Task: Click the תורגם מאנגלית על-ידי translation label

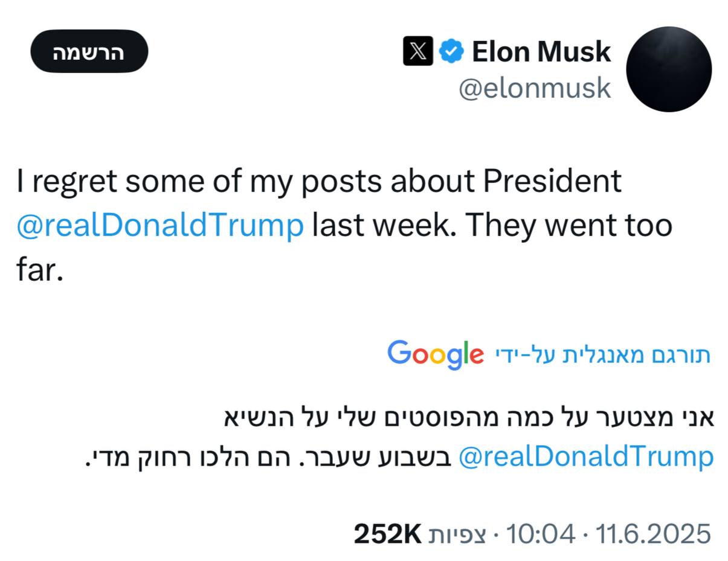Action: point(602,355)
